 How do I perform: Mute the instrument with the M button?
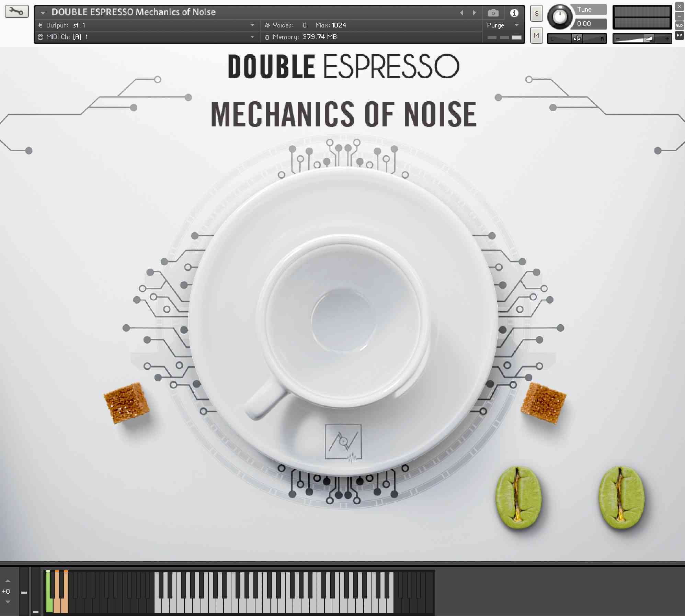[536, 36]
